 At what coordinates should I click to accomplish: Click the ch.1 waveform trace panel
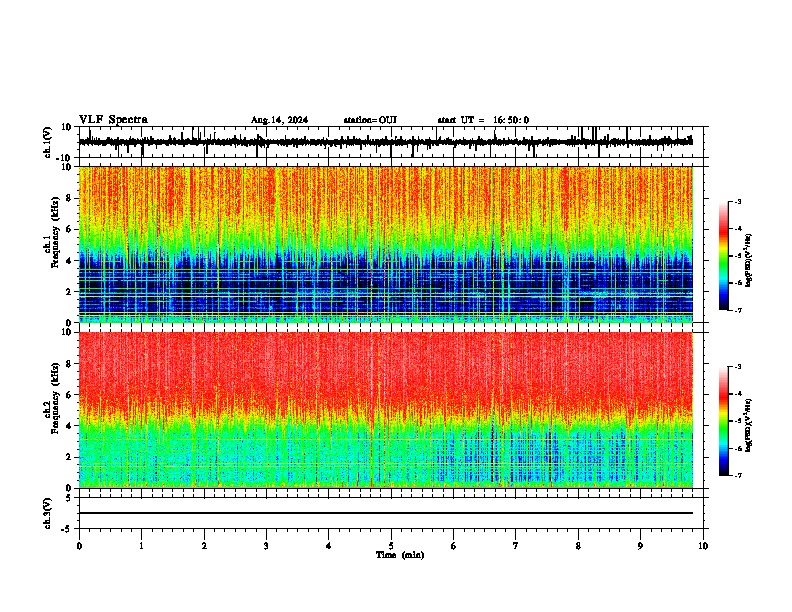pos(390,142)
